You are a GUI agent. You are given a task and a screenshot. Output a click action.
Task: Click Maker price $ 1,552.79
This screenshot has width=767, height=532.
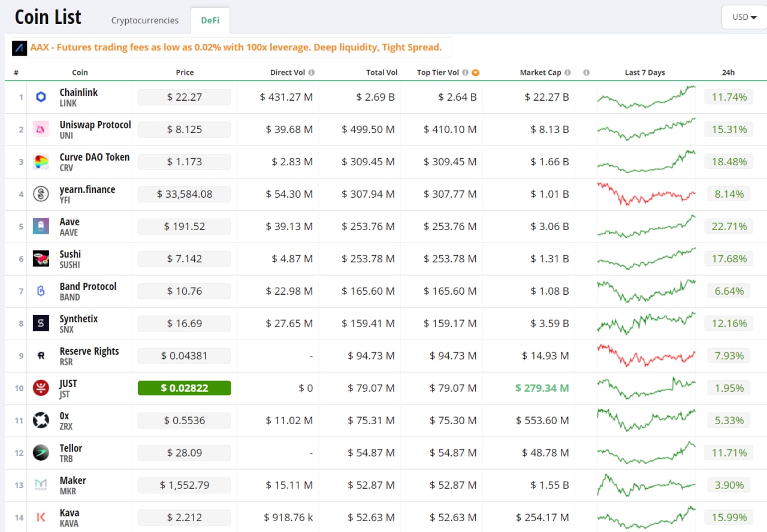[x=185, y=485]
